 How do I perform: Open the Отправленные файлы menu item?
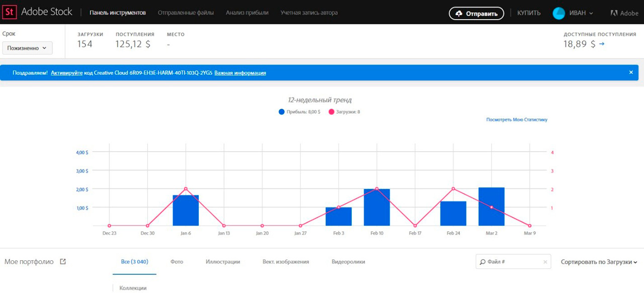coord(186,13)
